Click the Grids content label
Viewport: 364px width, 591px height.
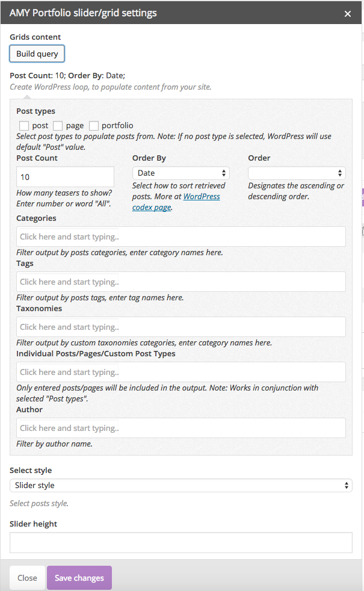point(35,37)
